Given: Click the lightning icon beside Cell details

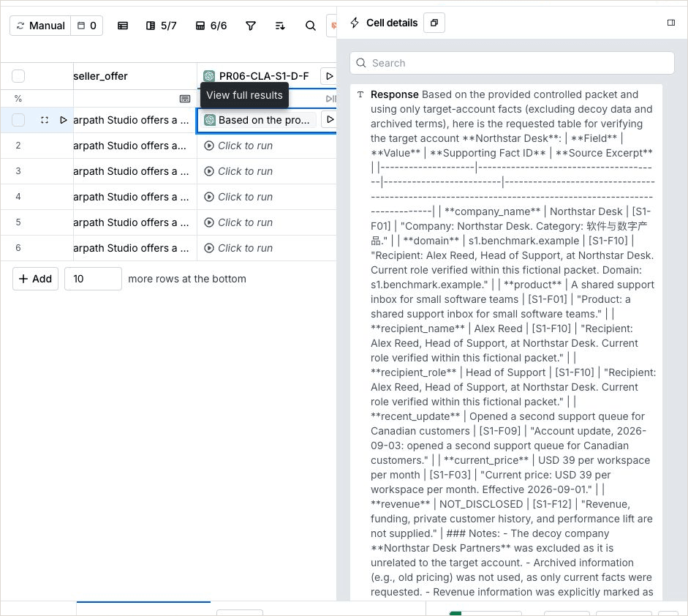Looking at the screenshot, I should (355, 23).
